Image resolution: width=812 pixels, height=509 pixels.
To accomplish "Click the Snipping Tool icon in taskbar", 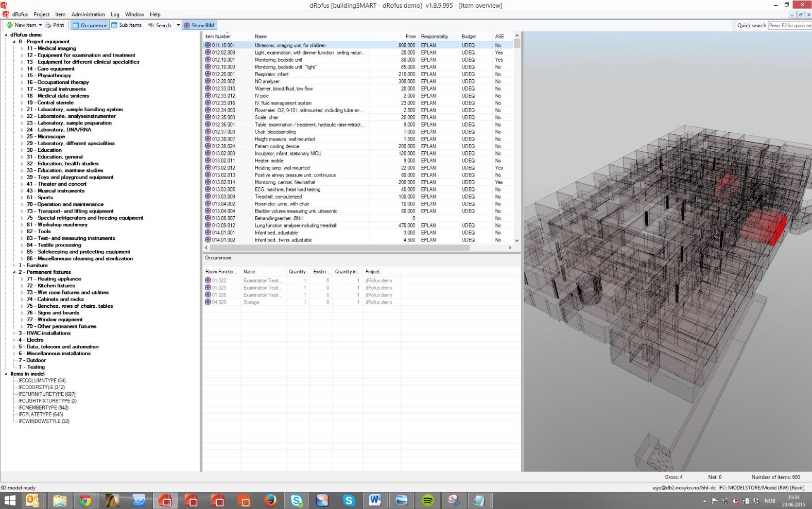I will point(454,500).
